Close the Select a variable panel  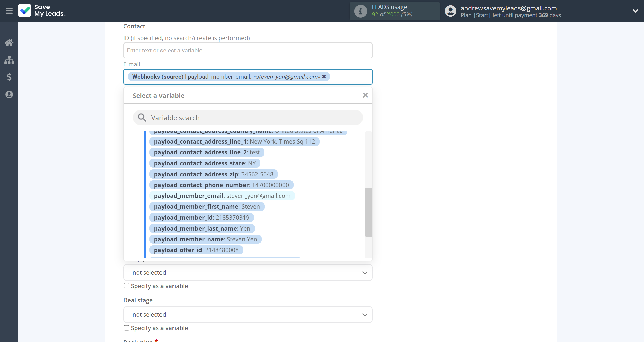pyautogui.click(x=365, y=95)
